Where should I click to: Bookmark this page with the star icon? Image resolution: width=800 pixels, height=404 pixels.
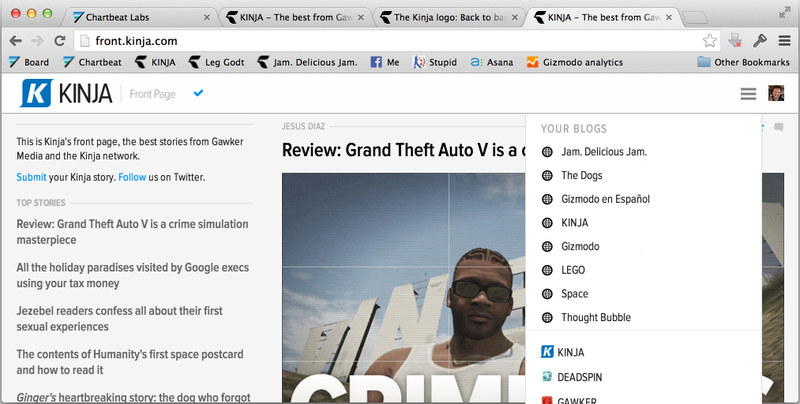709,41
